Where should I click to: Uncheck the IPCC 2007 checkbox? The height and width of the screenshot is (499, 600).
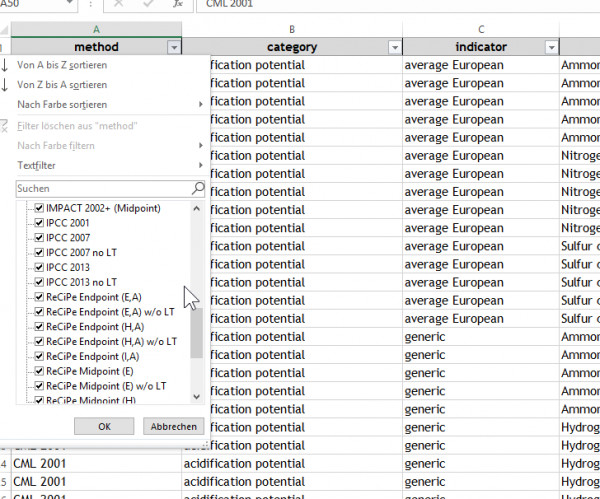[39, 238]
